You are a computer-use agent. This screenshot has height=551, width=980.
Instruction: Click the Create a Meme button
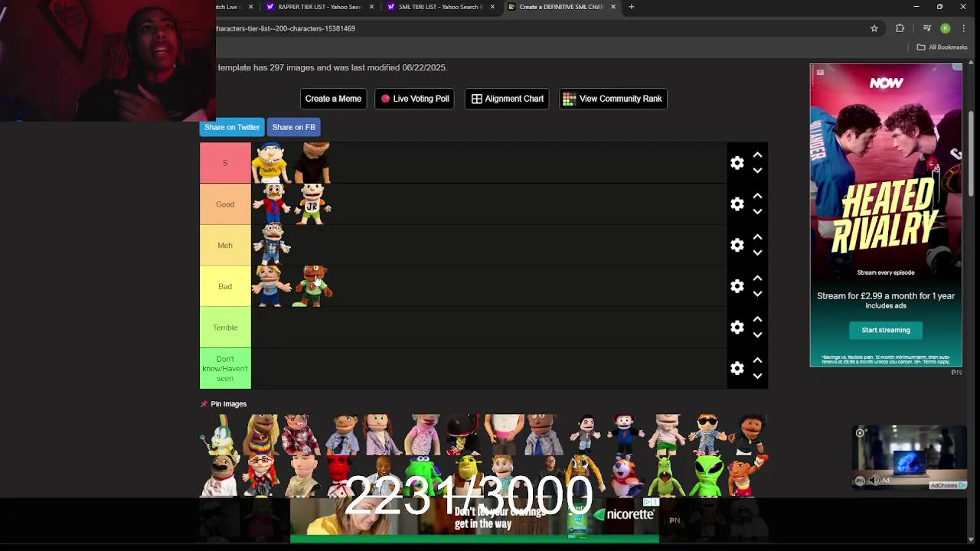point(333,99)
